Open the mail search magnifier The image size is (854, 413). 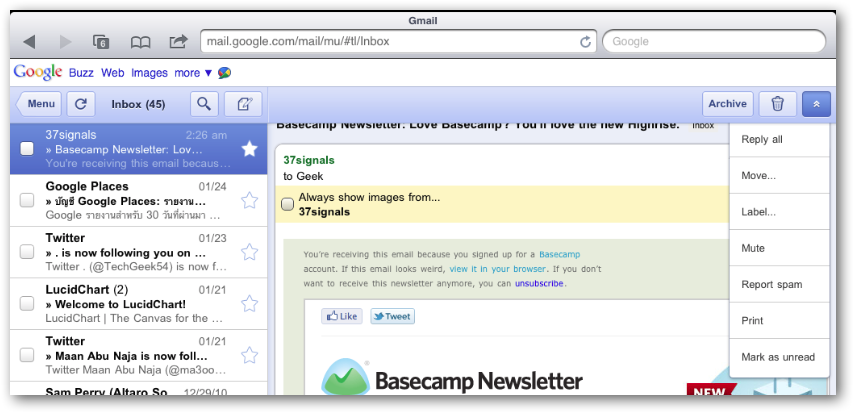pyautogui.click(x=204, y=104)
